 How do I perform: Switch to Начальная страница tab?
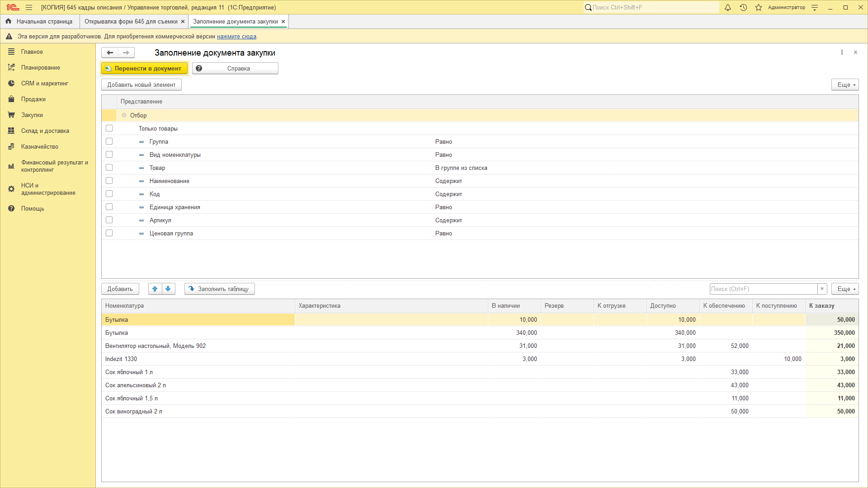[40, 22]
